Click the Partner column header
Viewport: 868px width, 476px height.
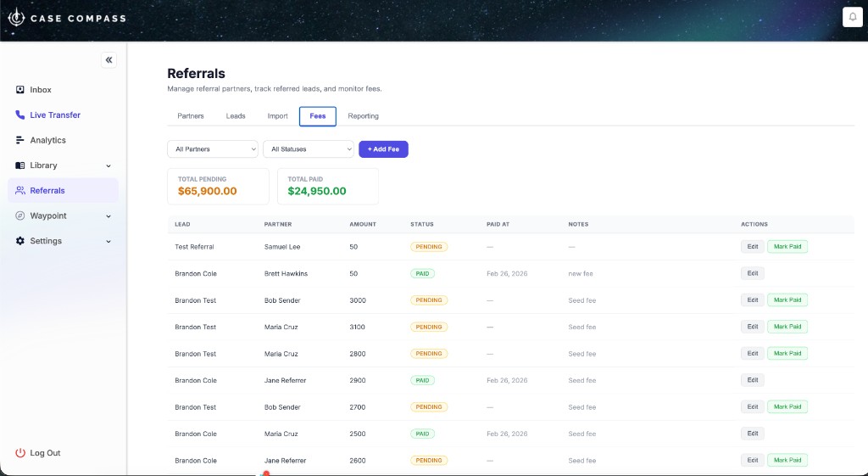(278, 224)
